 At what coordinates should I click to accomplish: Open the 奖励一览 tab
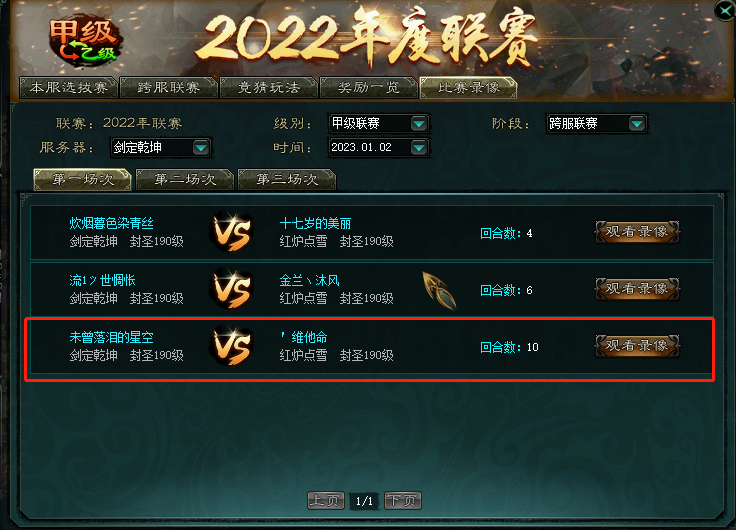pyautogui.click(x=368, y=88)
